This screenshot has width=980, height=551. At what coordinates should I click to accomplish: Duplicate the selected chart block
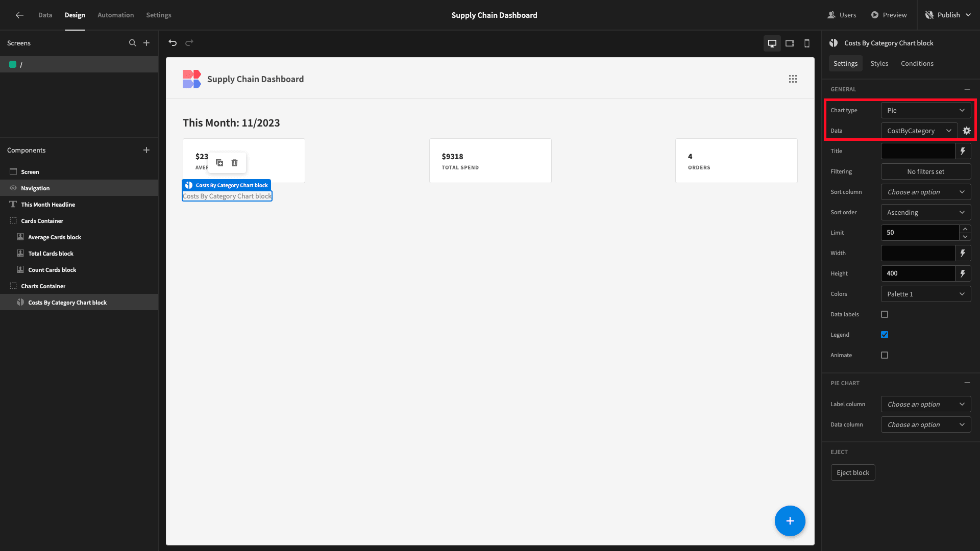point(219,163)
